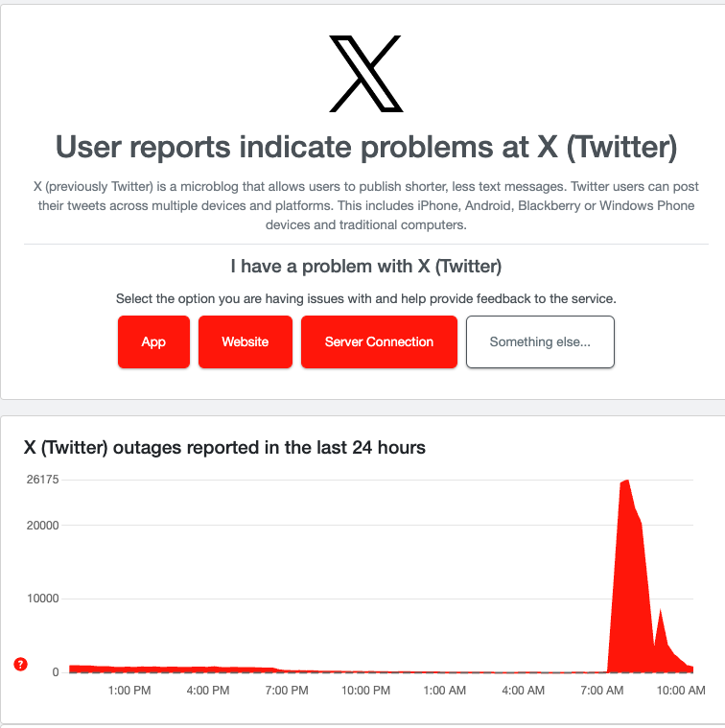
Task: Open the Something else... option
Action: (540, 342)
